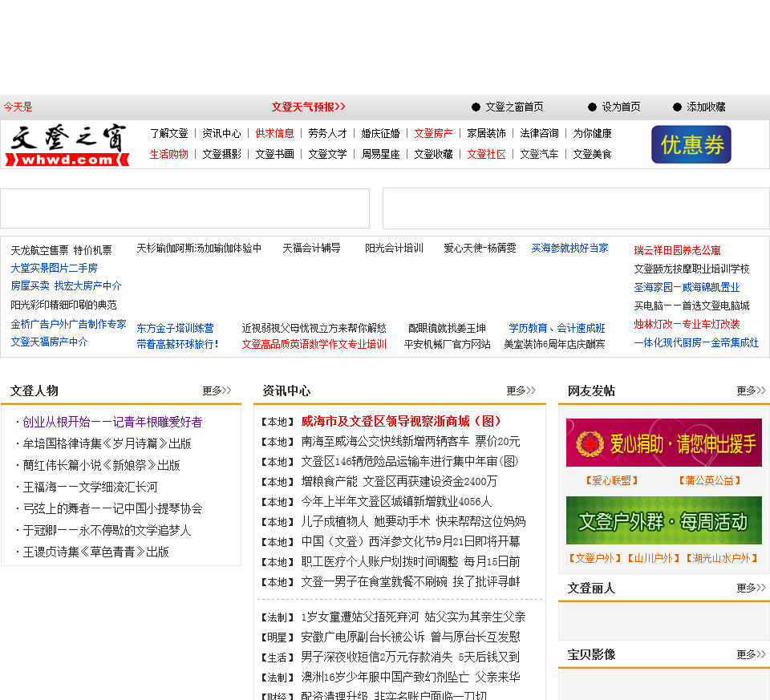Open the 爱心捐助 donation banner
The width and height of the screenshot is (770, 700).
(x=663, y=443)
